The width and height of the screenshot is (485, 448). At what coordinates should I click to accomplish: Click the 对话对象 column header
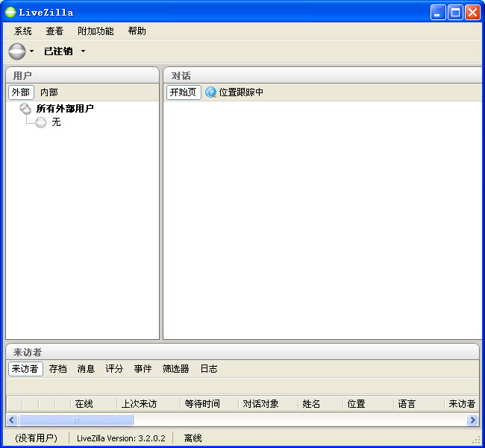pos(268,403)
